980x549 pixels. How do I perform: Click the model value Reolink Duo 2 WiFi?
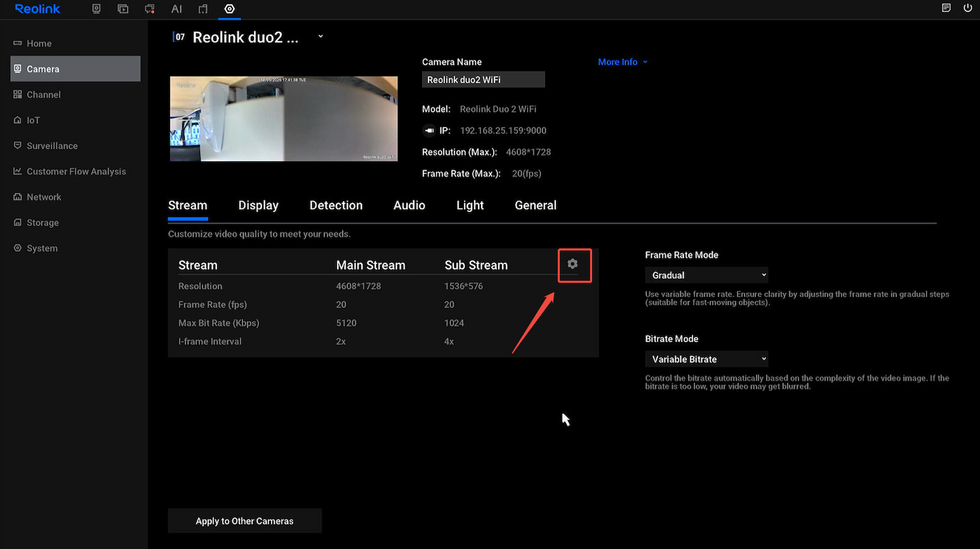pyautogui.click(x=498, y=109)
